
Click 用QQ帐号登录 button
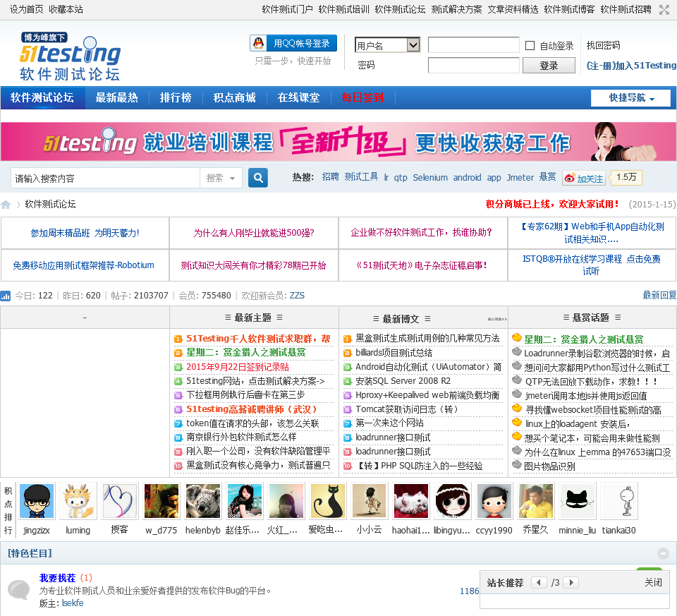pos(293,43)
